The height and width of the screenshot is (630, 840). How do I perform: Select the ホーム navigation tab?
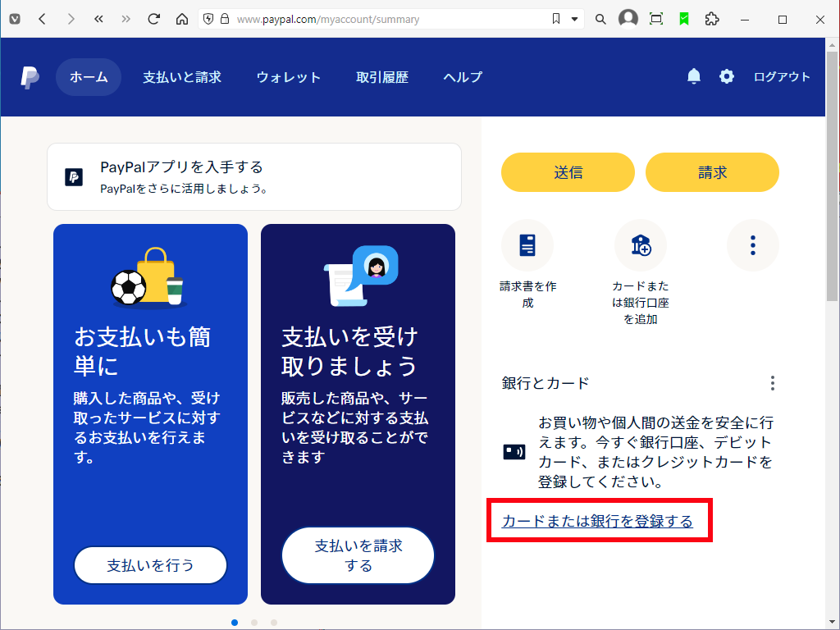pos(89,77)
